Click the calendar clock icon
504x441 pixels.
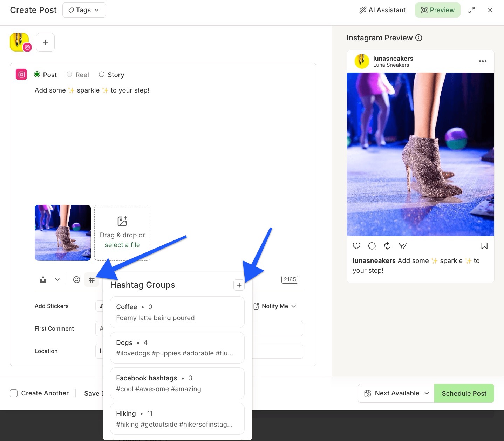tap(368, 393)
